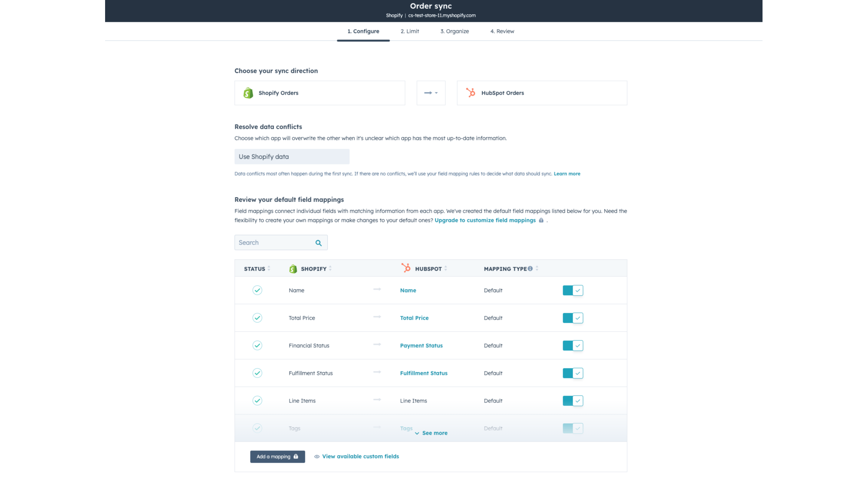The image size is (868, 488).
Task: Select the Limit step tab
Action: point(410,31)
